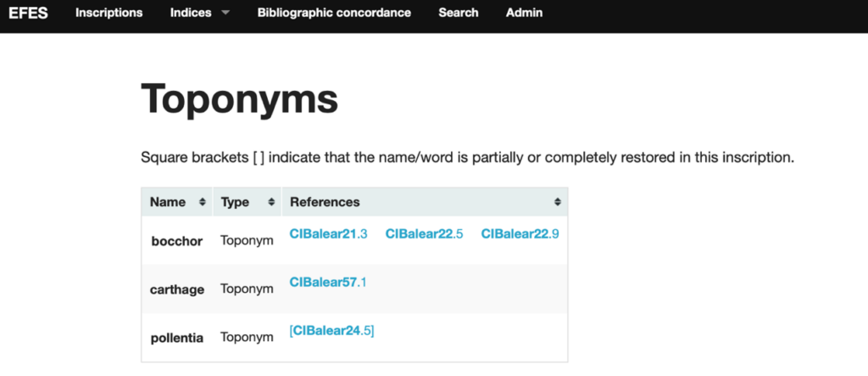Sort table by References sort arrows
The image size is (868, 376).
pyautogui.click(x=558, y=202)
